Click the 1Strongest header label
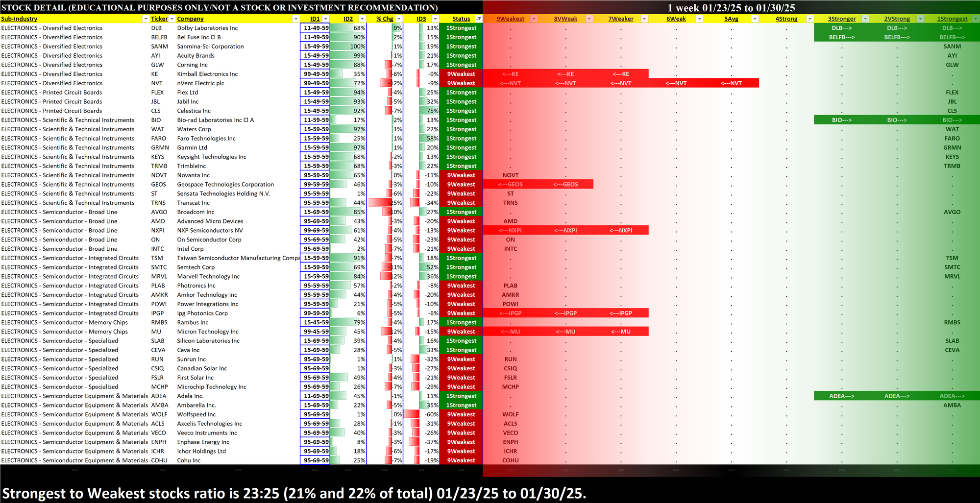Viewport: 980px width, 503px height. [952, 19]
